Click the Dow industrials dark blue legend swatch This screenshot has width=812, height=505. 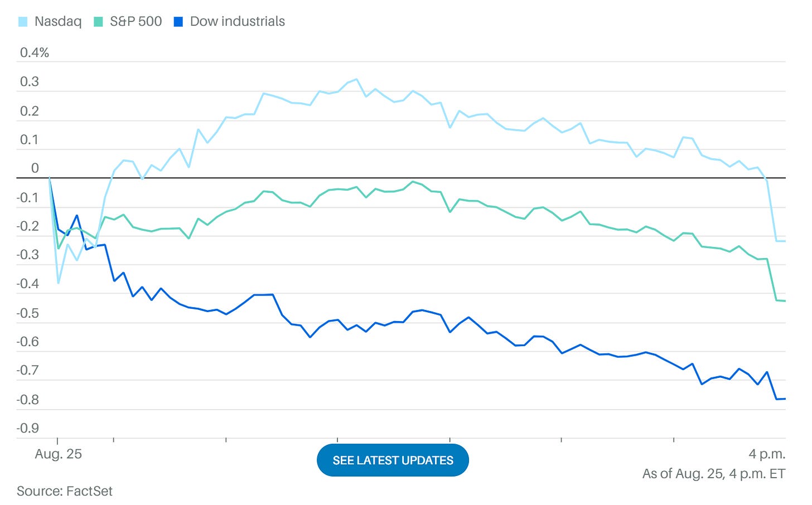coord(178,22)
